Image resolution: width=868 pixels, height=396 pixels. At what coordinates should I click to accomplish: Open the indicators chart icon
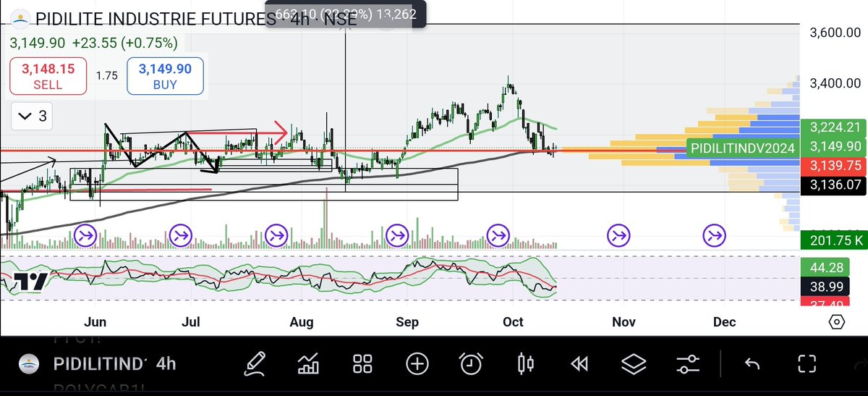[308, 364]
